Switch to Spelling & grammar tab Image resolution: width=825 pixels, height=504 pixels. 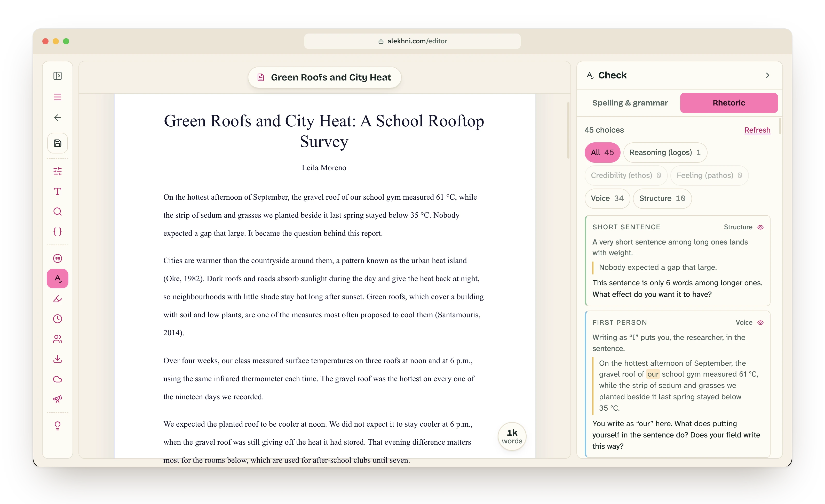[x=630, y=103]
